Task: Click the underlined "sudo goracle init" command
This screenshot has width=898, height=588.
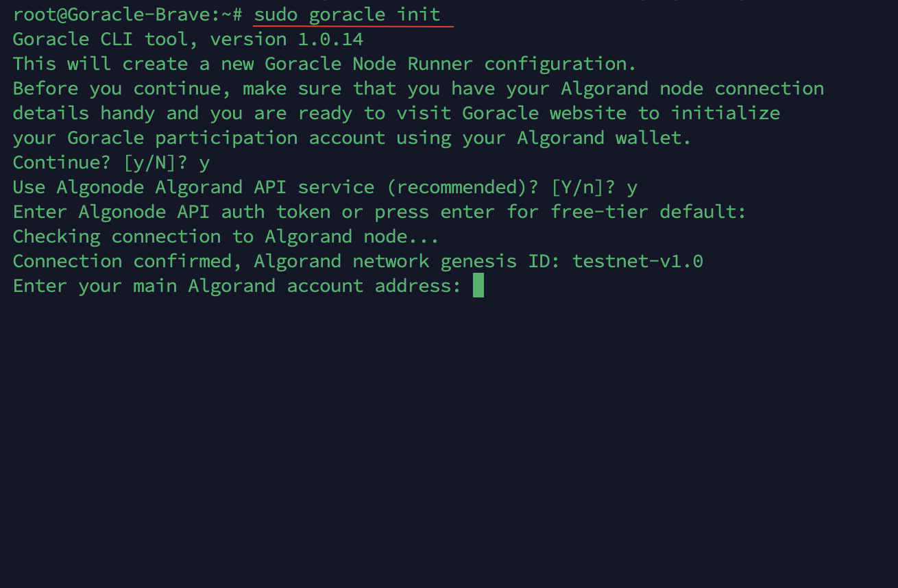Action: [347, 14]
